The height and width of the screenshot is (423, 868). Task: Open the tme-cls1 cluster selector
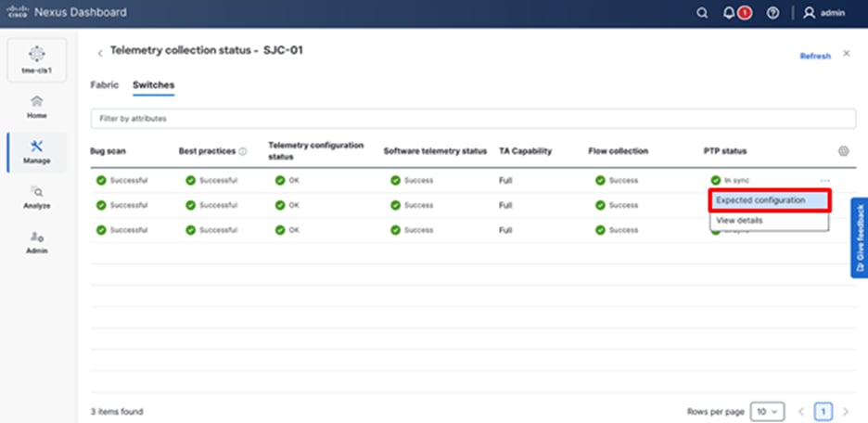pyautogui.click(x=37, y=60)
